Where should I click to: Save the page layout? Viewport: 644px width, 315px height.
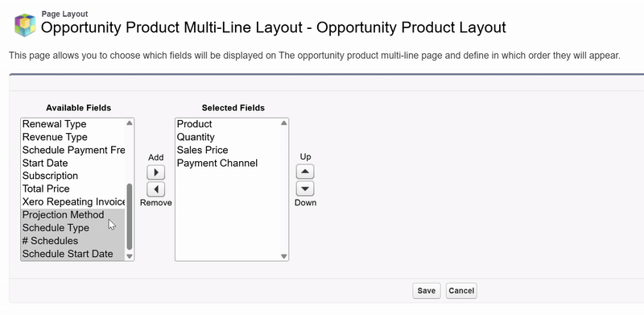[427, 291]
